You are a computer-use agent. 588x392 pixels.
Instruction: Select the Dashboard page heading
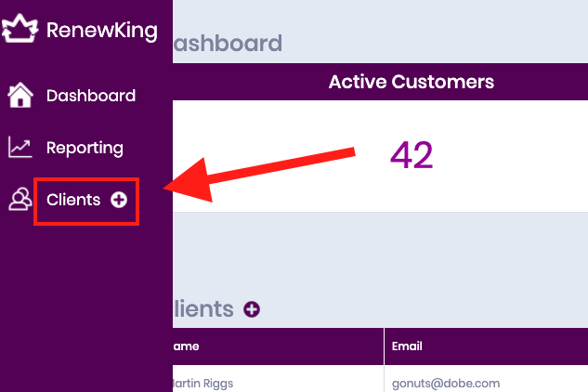coord(227,43)
